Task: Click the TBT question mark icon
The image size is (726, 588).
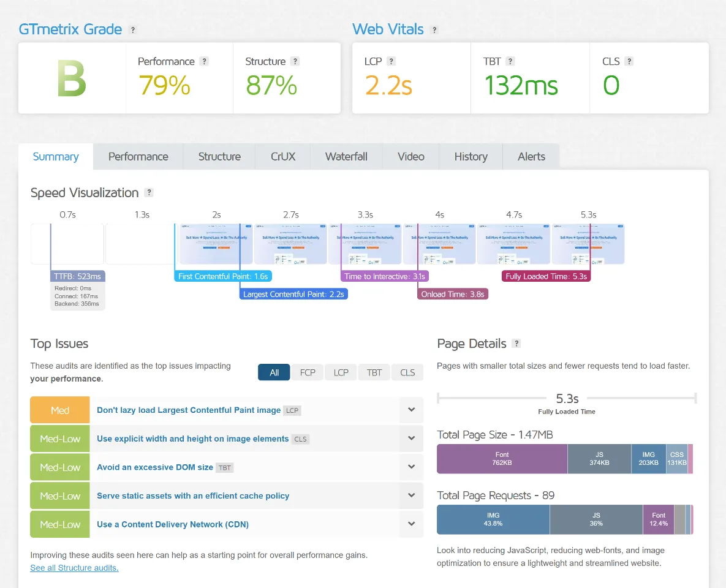Action: coord(510,61)
